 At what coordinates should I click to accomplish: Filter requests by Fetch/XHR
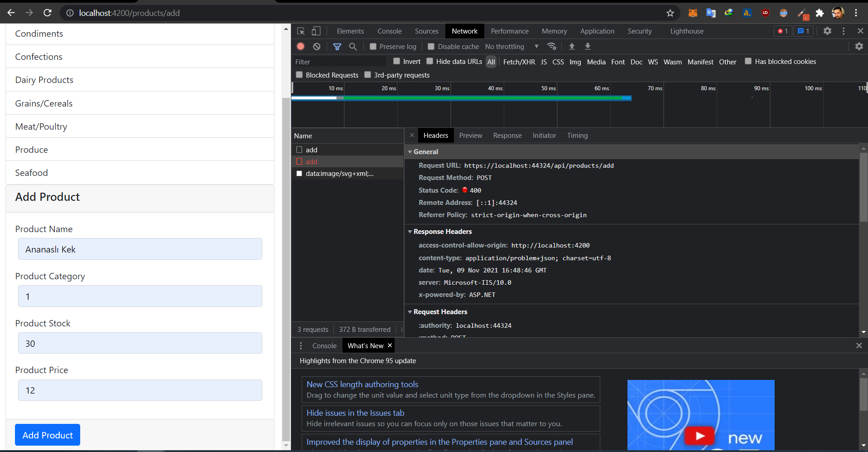519,62
